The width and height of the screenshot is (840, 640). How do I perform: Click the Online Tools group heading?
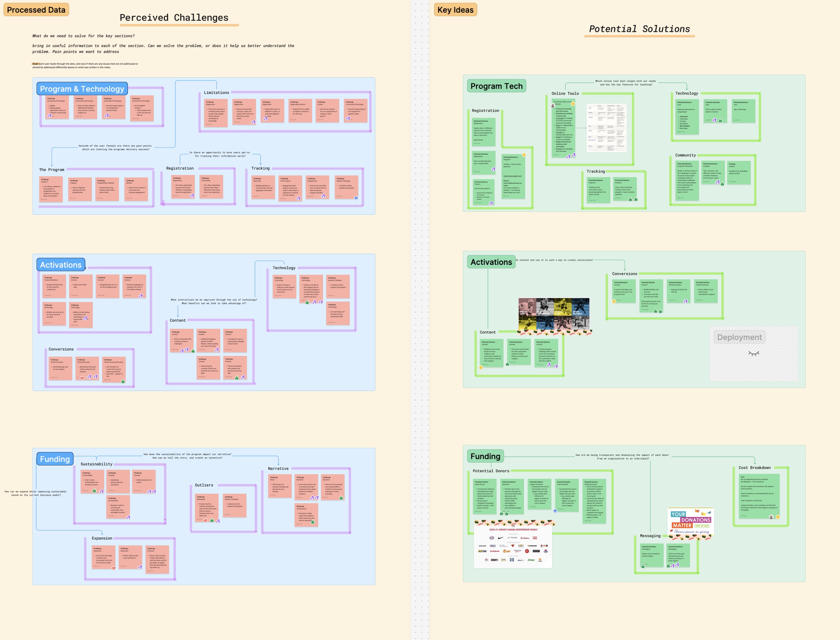coord(565,93)
